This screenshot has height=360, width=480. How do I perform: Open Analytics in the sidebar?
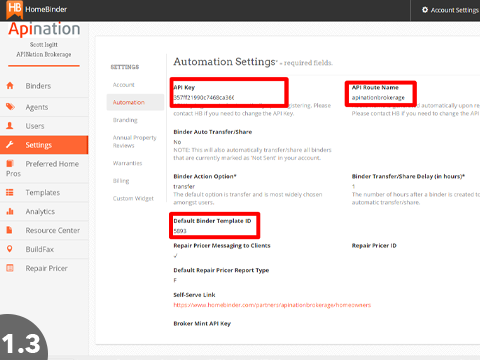tap(44, 212)
